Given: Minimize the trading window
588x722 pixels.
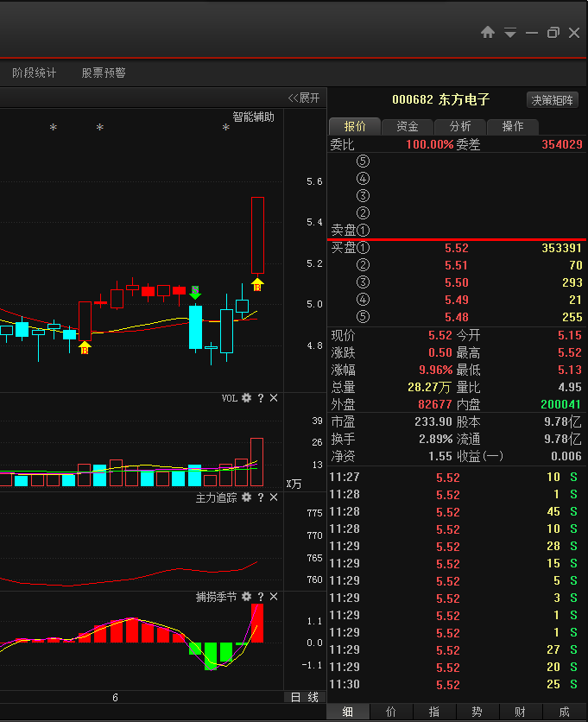Looking at the screenshot, I should click(532, 33).
